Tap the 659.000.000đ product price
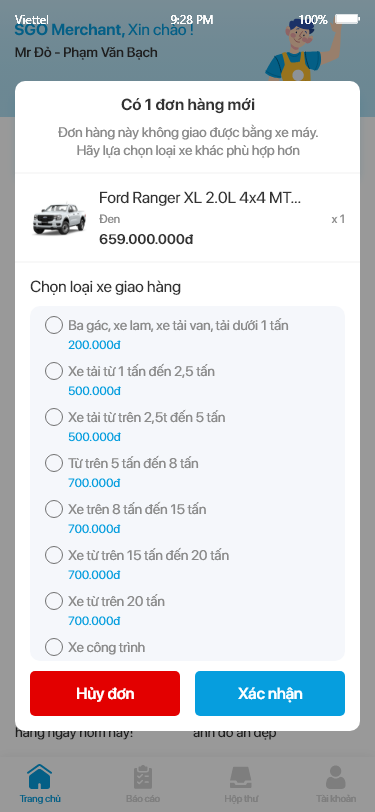This screenshot has width=375, height=812. (x=146, y=240)
